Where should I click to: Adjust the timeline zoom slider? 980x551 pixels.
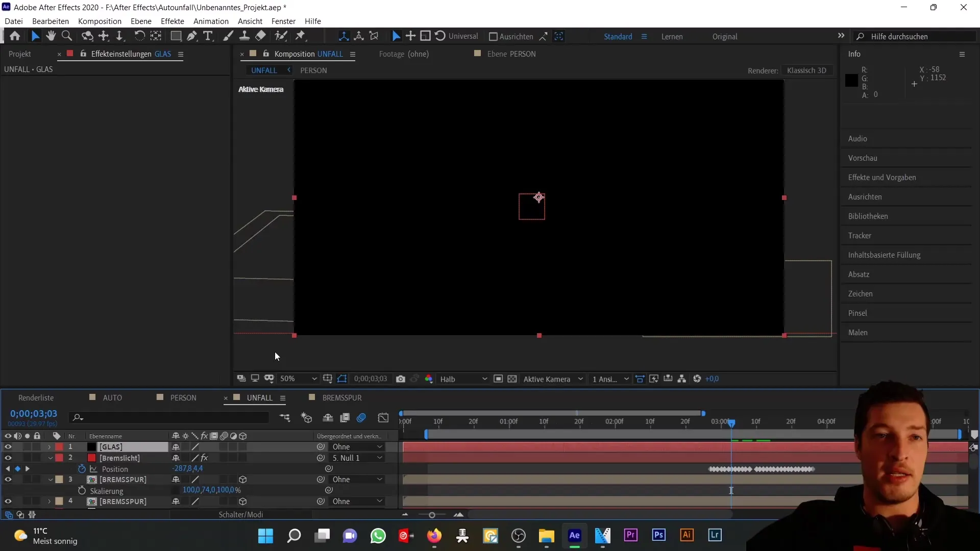click(432, 515)
